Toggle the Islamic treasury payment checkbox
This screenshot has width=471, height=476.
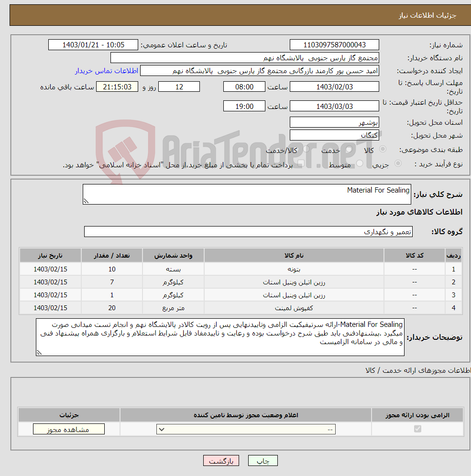301,164
